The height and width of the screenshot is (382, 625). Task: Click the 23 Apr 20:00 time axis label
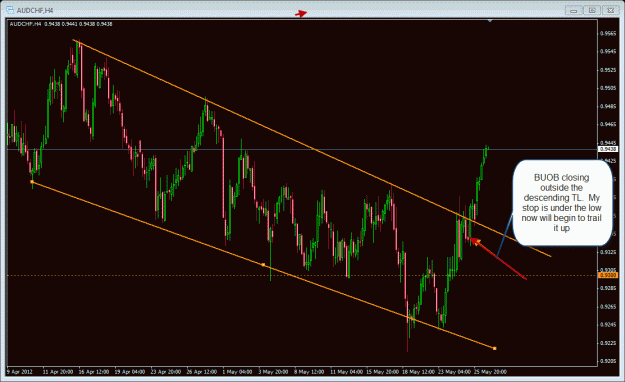(x=165, y=372)
